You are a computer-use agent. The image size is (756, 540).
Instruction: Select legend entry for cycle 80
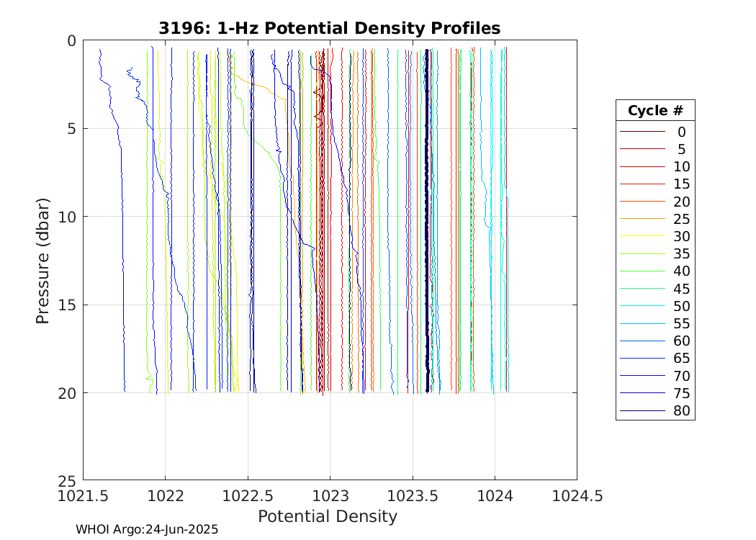[654, 411]
